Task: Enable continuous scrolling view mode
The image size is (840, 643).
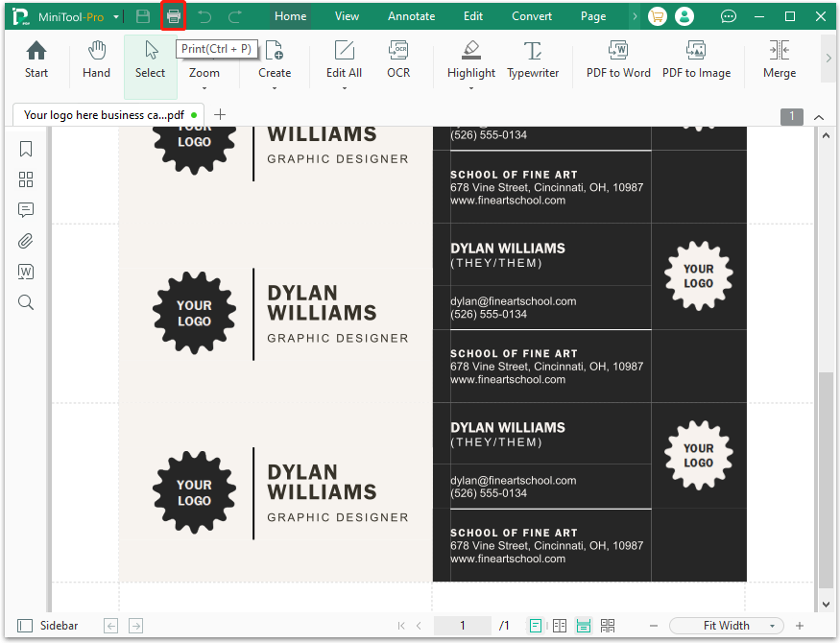Action: (x=584, y=626)
